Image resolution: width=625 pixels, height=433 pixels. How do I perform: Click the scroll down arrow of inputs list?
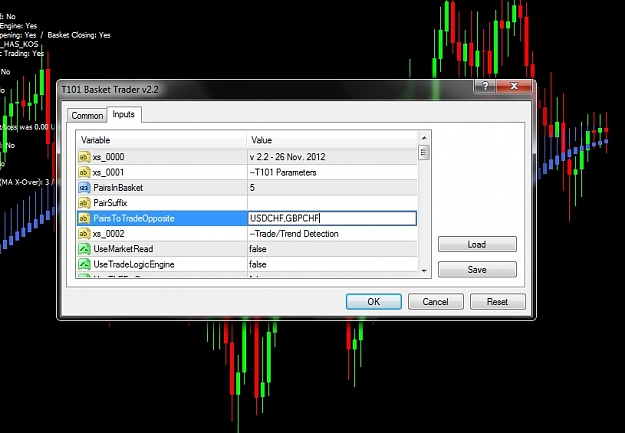(x=424, y=271)
